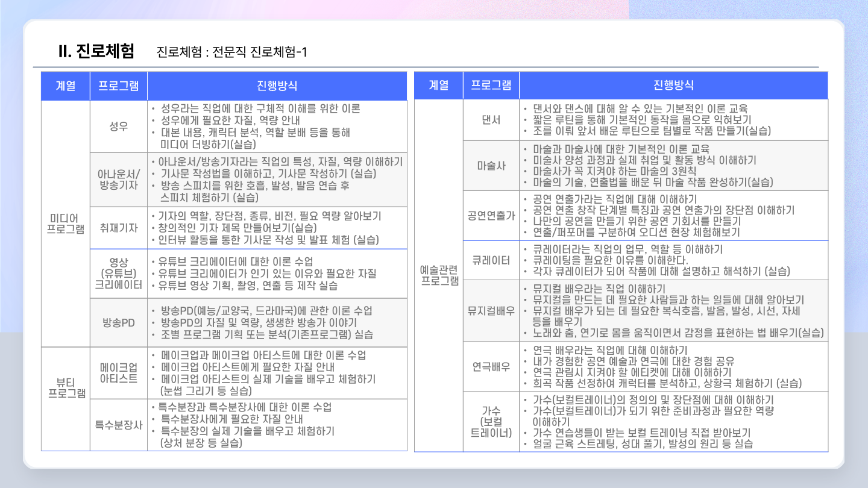Select the subtitle '진로체험 : 전문직 진로체험-1'

coord(231,52)
